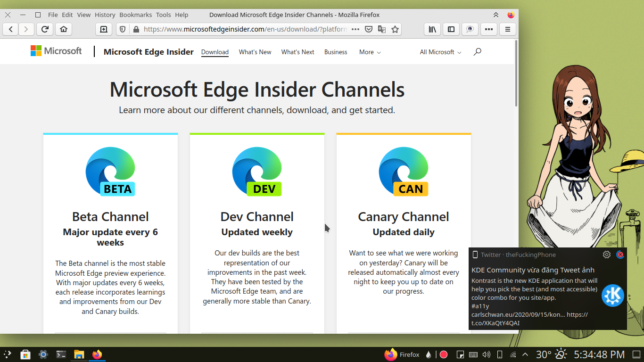Image resolution: width=644 pixels, height=362 pixels.
Task: Open the volume control in system tray
Action: click(x=487, y=354)
